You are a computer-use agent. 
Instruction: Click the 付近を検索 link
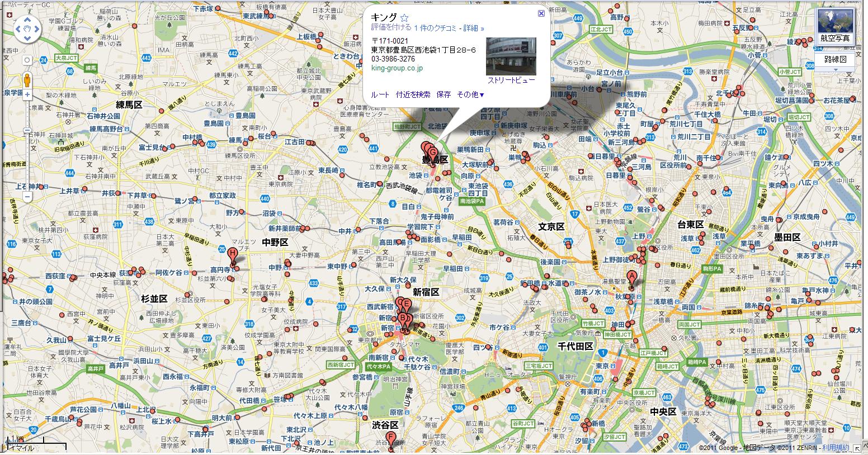[413, 94]
